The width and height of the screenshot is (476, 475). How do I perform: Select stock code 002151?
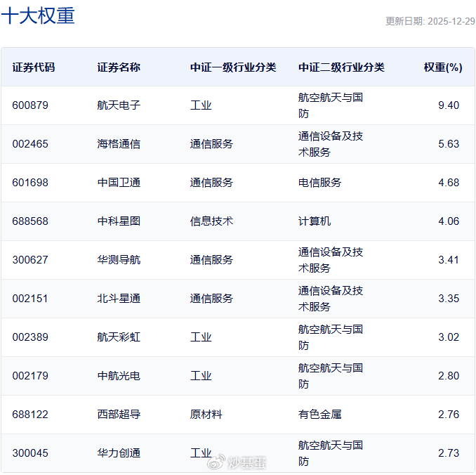[x=30, y=299]
